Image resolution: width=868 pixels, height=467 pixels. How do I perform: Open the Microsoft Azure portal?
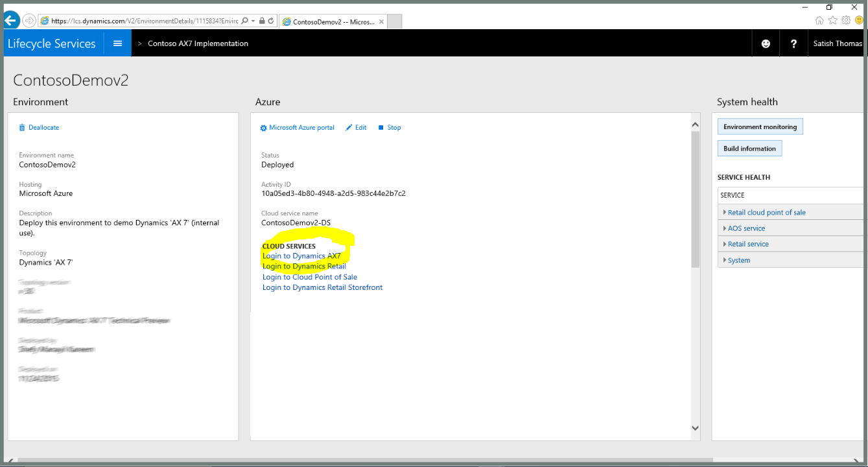coord(298,128)
